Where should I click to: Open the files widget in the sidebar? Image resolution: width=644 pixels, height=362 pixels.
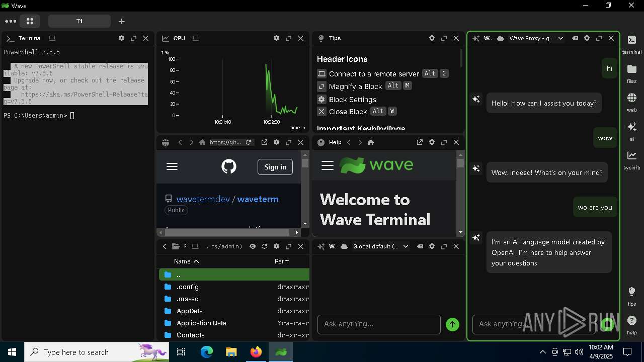(631, 73)
